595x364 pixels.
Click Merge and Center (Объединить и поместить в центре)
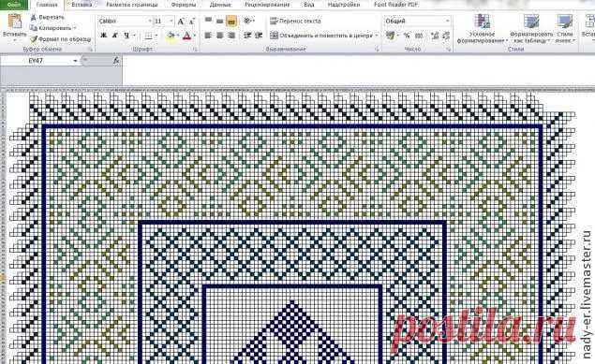[321, 36]
